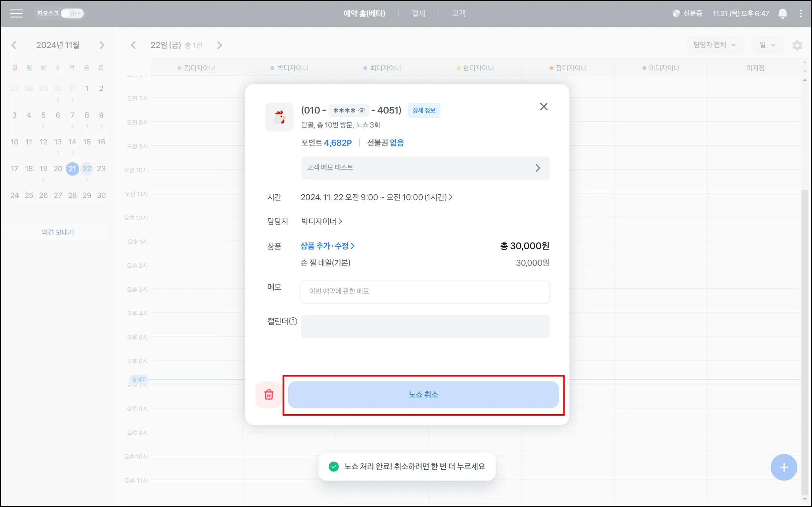Click the 이번 예약에 관한 메모 input field

point(425,292)
